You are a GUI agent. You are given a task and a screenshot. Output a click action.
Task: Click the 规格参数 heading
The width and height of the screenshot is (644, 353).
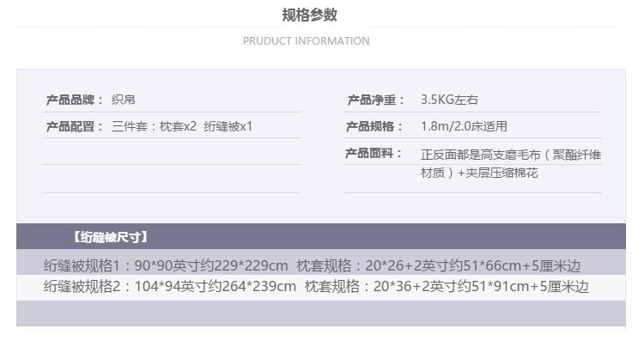coord(310,15)
